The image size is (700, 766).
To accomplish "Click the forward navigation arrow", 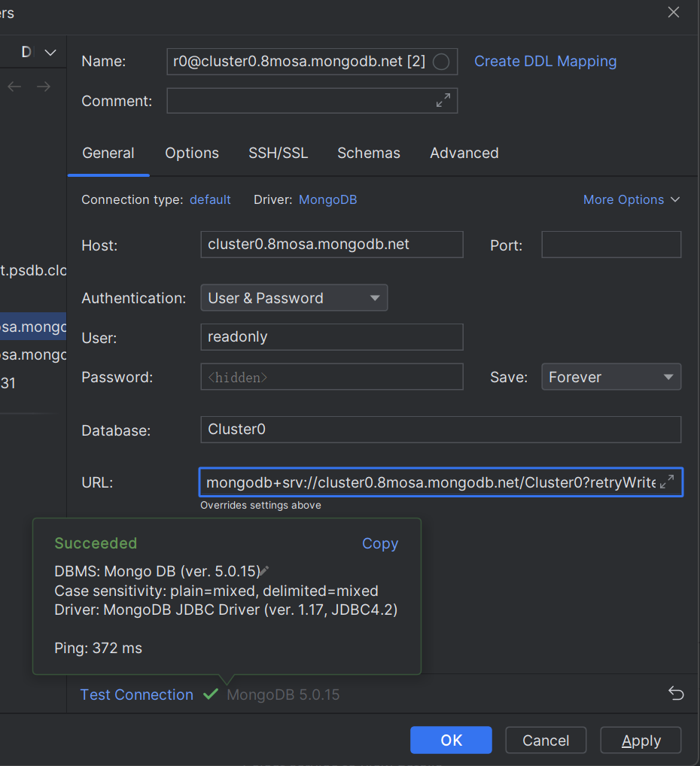I will click(x=43, y=86).
